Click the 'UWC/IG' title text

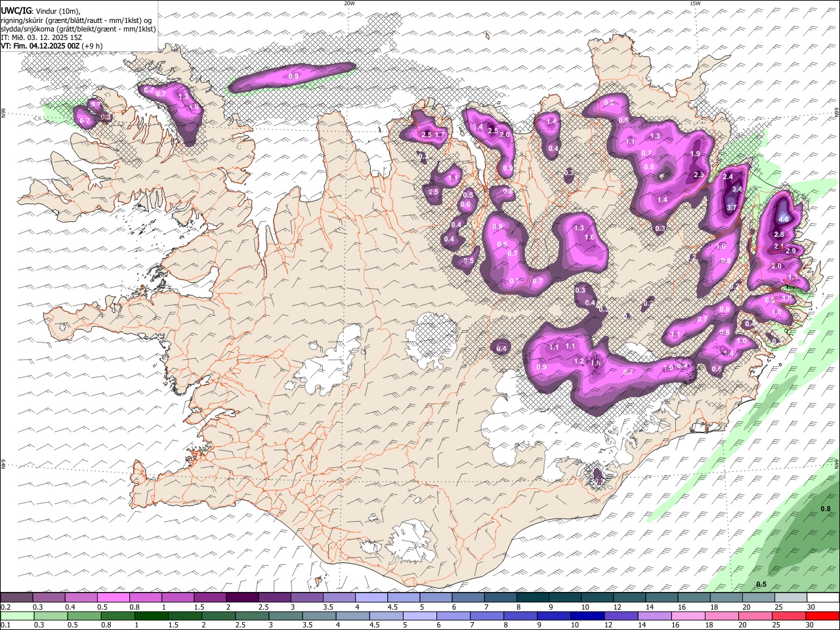pyautogui.click(x=16, y=10)
